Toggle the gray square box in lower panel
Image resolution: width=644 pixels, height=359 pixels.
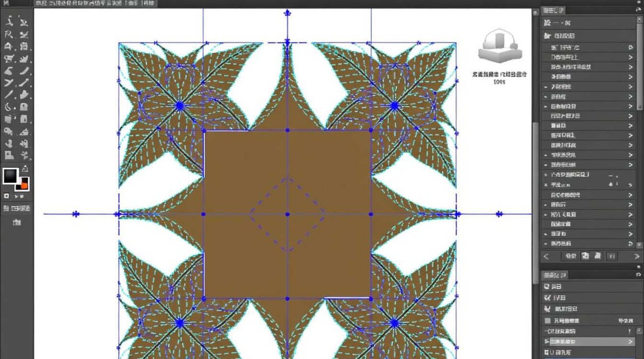(x=548, y=321)
